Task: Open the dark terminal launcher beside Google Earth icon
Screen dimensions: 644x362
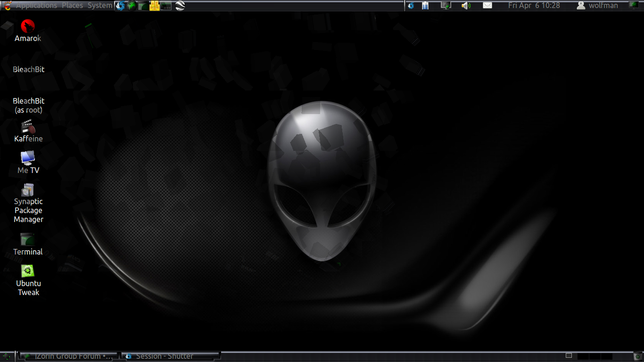Action: pyautogui.click(x=166, y=6)
